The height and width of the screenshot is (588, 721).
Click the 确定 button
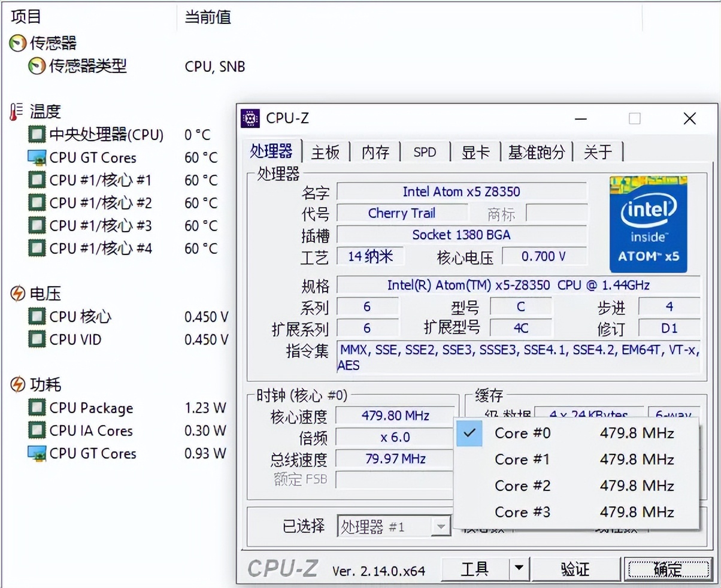tap(668, 568)
